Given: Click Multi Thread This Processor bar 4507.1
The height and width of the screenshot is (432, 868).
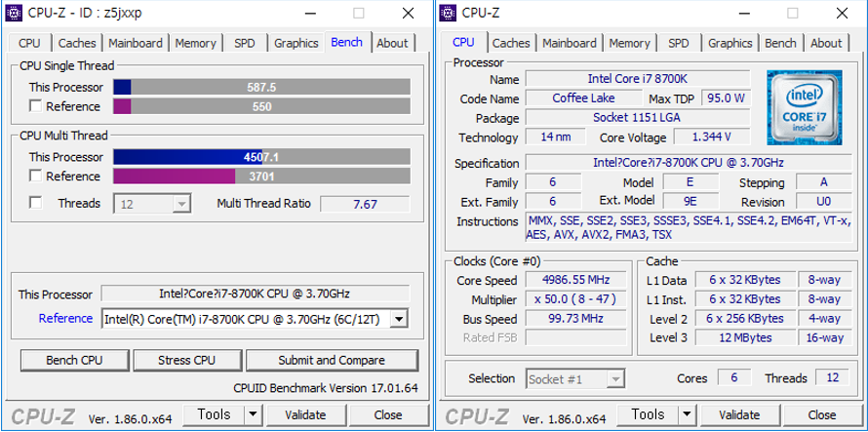Looking at the screenshot, I should [261, 157].
